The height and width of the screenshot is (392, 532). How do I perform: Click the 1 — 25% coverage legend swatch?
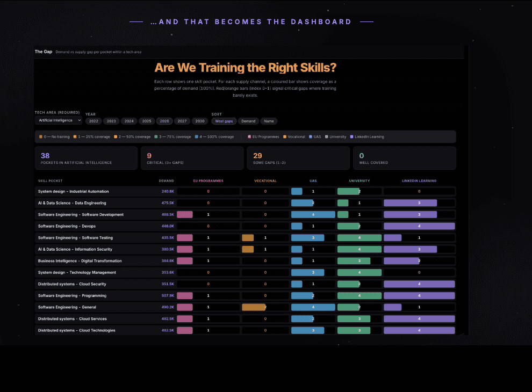[x=75, y=136]
